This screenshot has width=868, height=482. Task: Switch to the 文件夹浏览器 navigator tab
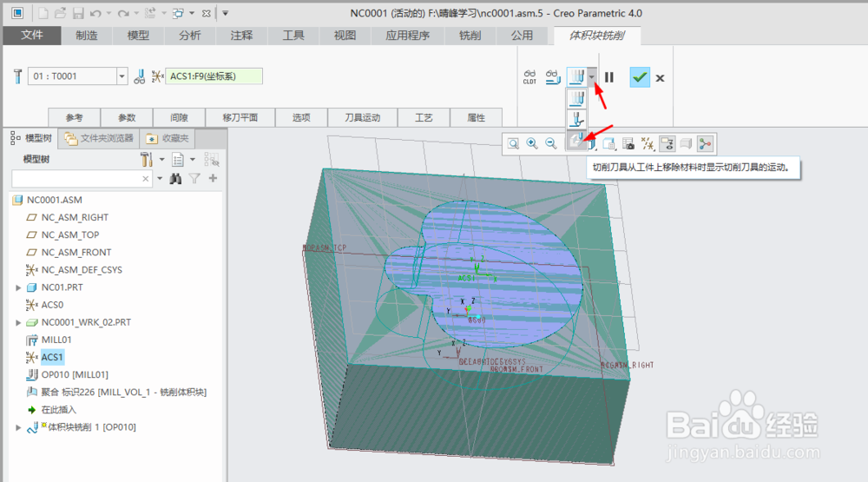(x=99, y=138)
